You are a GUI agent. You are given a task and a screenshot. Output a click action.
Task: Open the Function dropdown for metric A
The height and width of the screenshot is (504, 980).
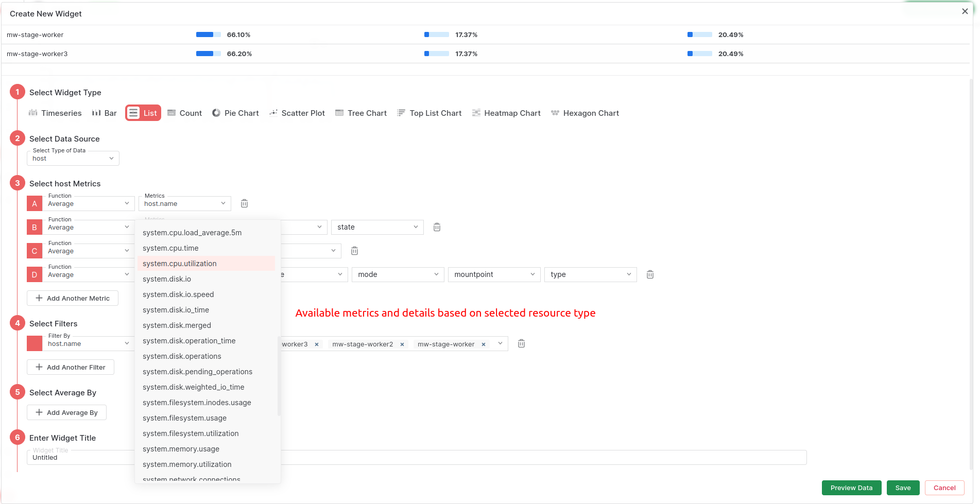tap(88, 204)
